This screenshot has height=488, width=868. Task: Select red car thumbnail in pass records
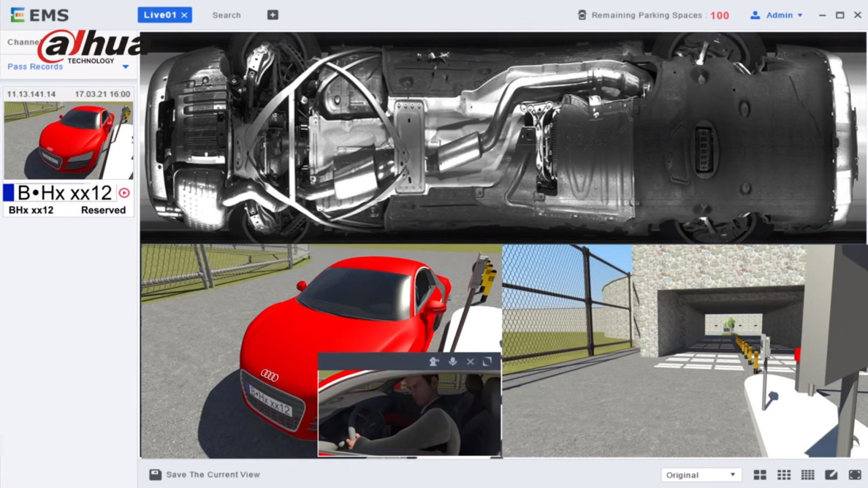tap(68, 140)
